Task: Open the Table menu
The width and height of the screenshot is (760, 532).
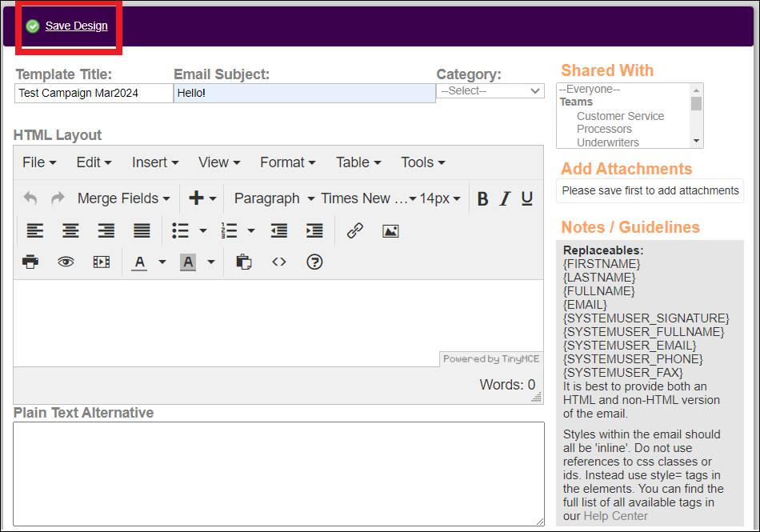Action: [358, 162]
